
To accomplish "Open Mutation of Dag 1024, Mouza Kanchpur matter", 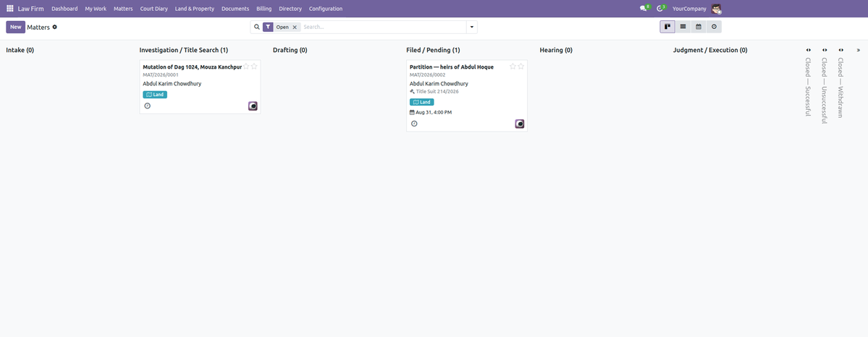I will pos(192,67).
